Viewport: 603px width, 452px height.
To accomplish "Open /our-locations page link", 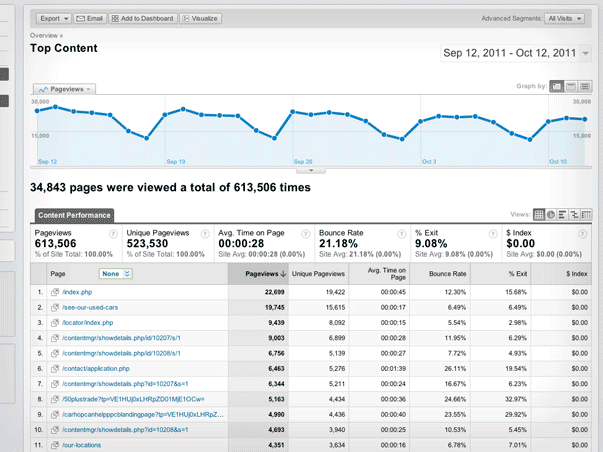I will 82,445.
